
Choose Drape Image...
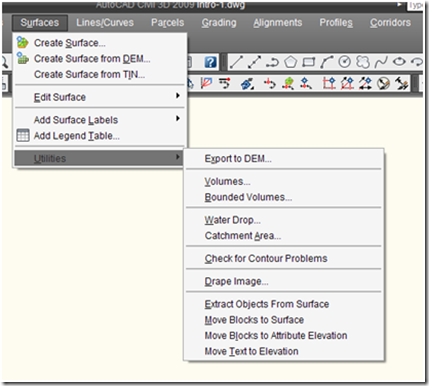click(x=284, y=281)
